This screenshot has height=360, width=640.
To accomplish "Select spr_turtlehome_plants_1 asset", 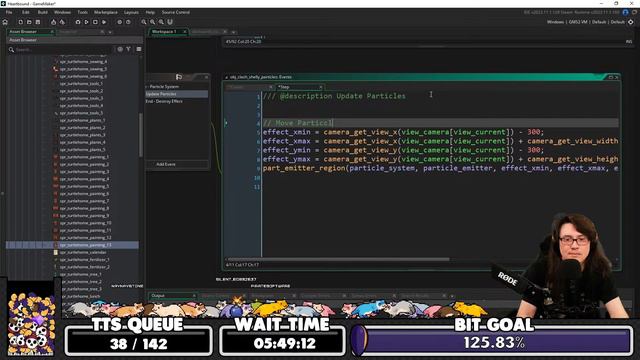I will point(82,120).
